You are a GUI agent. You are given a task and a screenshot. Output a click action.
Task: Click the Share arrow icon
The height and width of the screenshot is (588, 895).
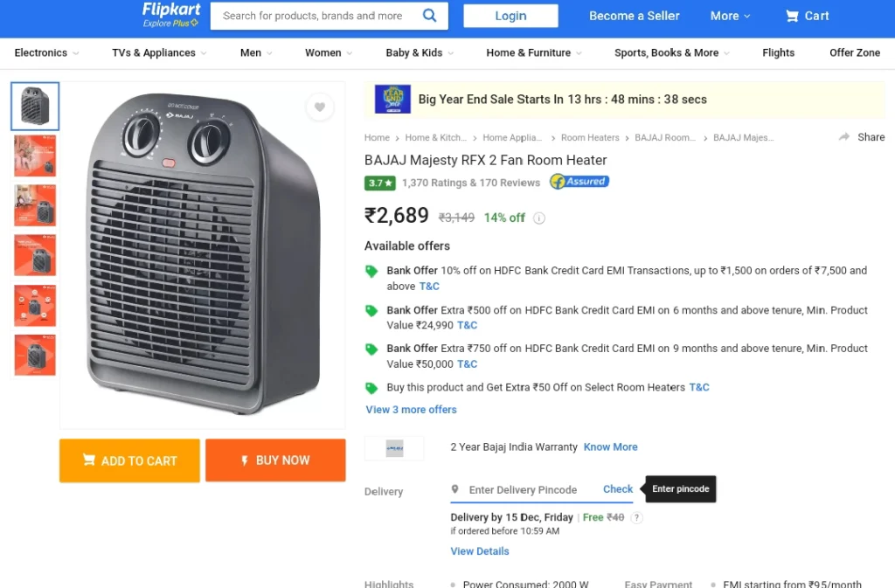coord(843,137)
